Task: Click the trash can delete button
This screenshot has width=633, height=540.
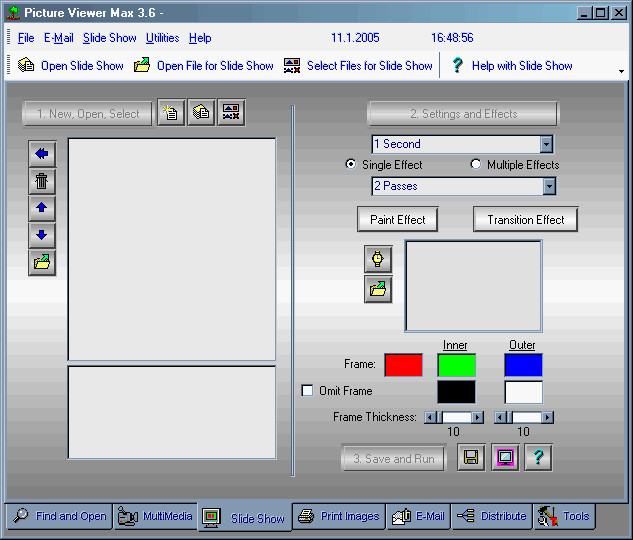Action: (42, 181)
